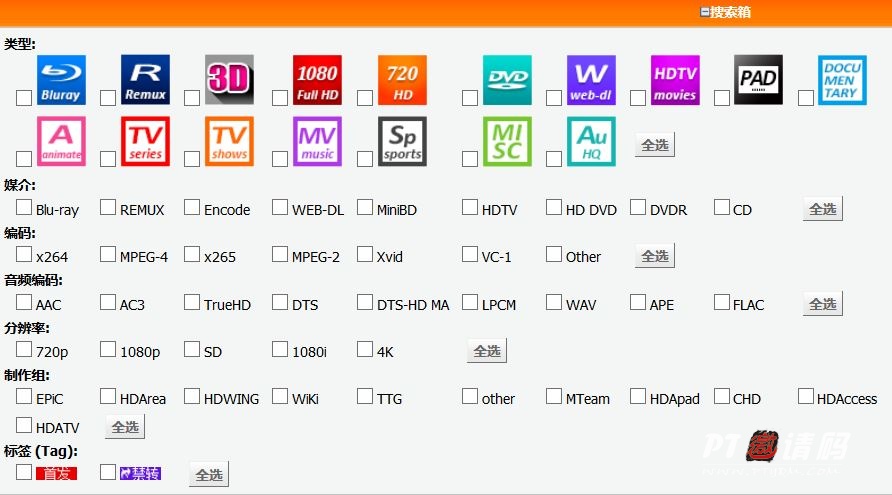This screenshot has width=892, height=495.
Task: Click the purple 禁转 tag label
Action: tap(140, 474)
